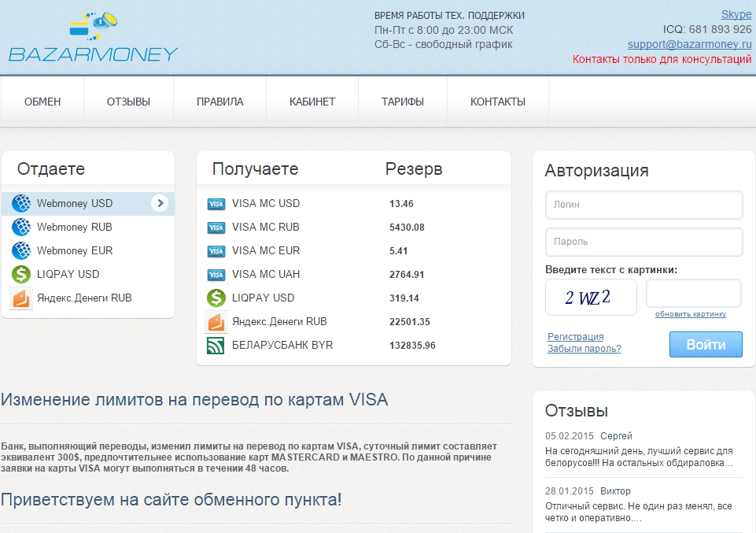Click the reserve value 22501.35
This screenshot has height=533, width=756.
point(410,322)
